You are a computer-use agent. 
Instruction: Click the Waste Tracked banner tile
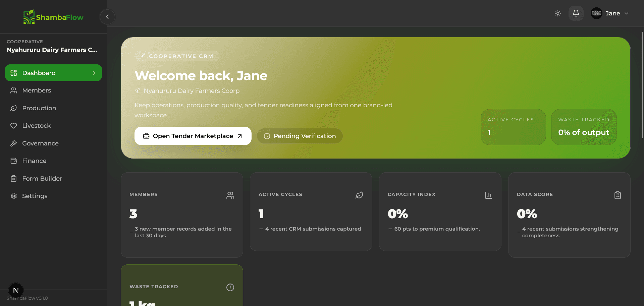[x=584, y=127]
